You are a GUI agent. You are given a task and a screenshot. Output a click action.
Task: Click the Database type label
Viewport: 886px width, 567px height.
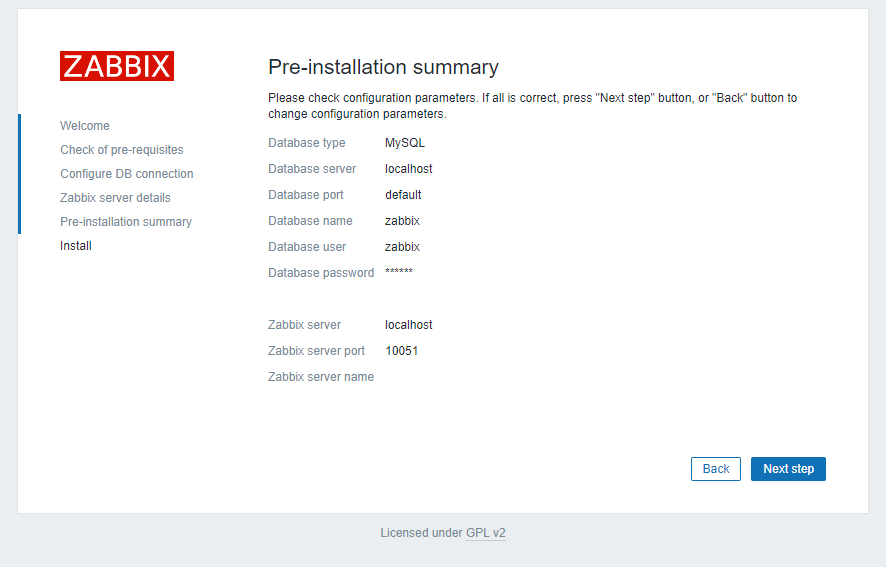pyautogui.click(x=307, y=143)
